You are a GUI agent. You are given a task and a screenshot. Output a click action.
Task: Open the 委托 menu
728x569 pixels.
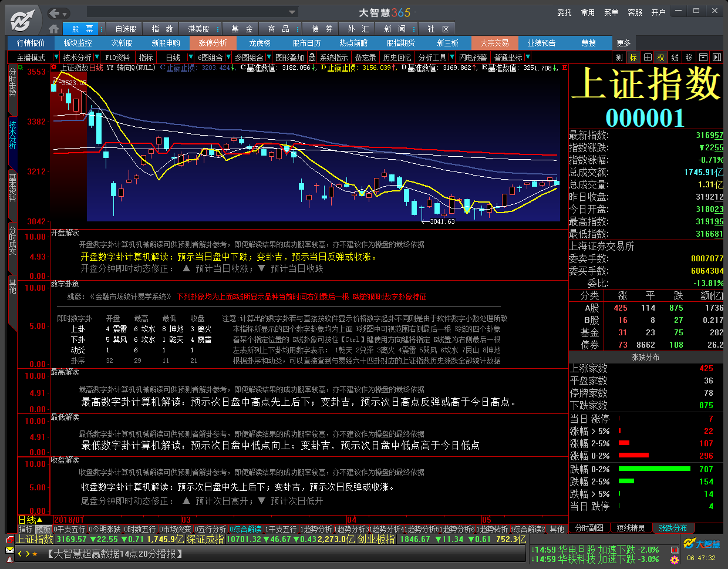pos(564,12)
